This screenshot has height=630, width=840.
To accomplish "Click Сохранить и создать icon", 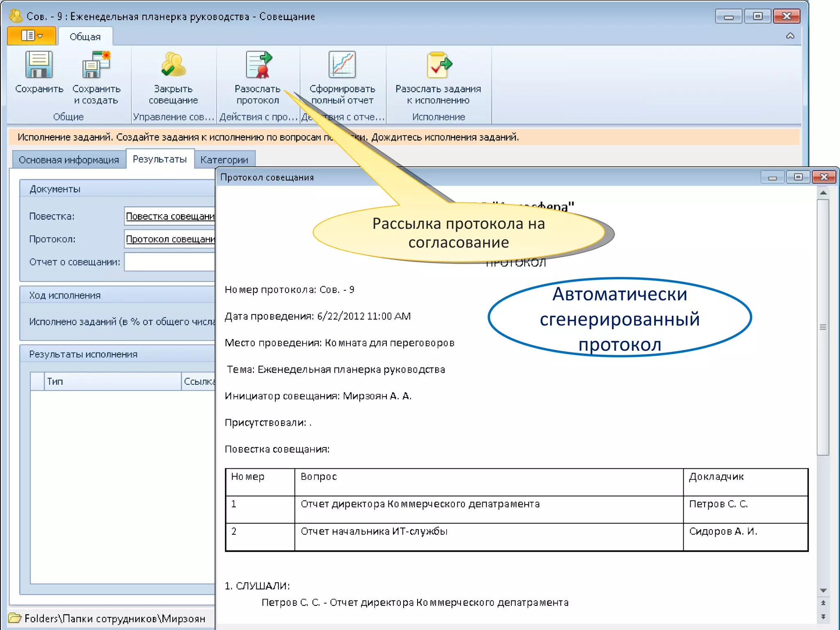I will [96, 65].
